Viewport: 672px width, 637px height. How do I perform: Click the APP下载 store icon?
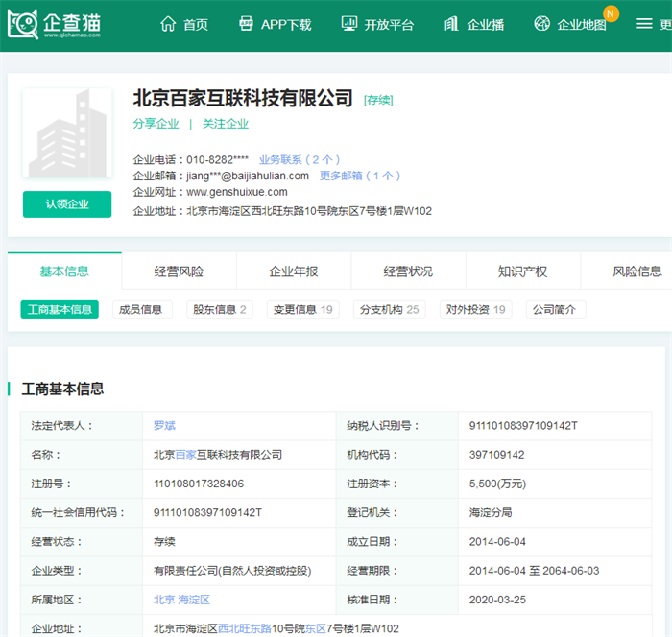[x=247, y=24]
